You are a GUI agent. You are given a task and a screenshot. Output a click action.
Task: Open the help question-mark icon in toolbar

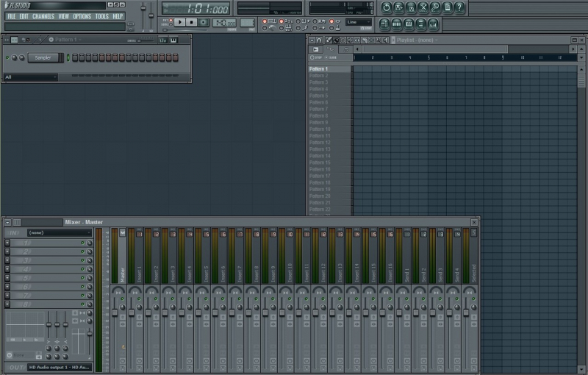pyautogui.click(x=460, y=8)
